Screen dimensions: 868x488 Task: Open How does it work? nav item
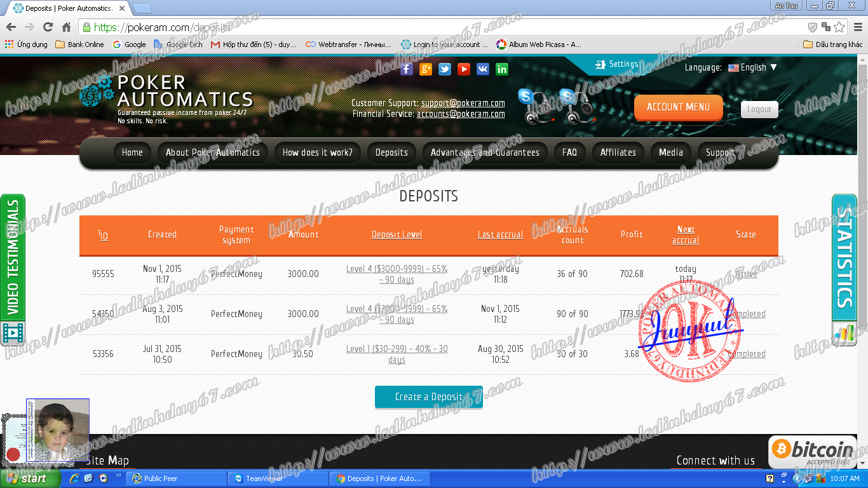point(318,152)
